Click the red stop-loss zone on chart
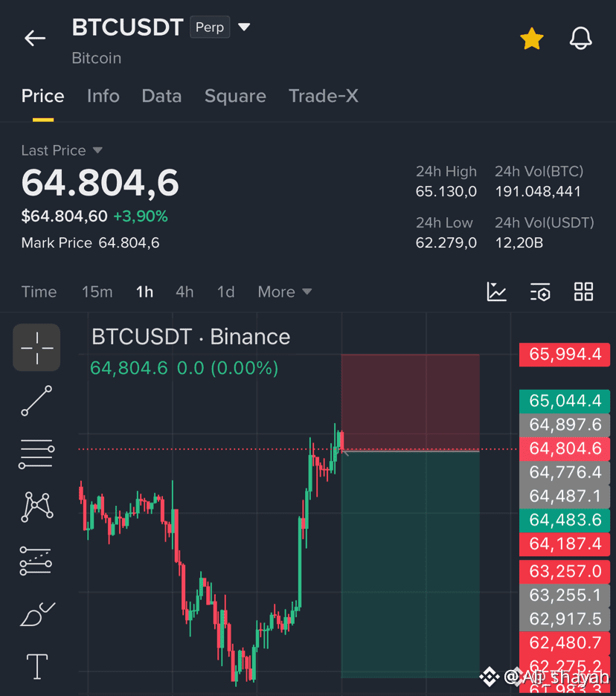Screen dimensions: 616x696 coord(411,402)
